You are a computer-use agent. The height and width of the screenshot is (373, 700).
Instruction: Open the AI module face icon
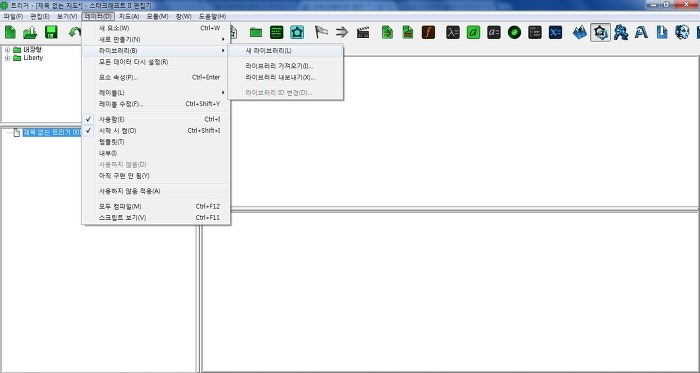click(x=682, y=32)
